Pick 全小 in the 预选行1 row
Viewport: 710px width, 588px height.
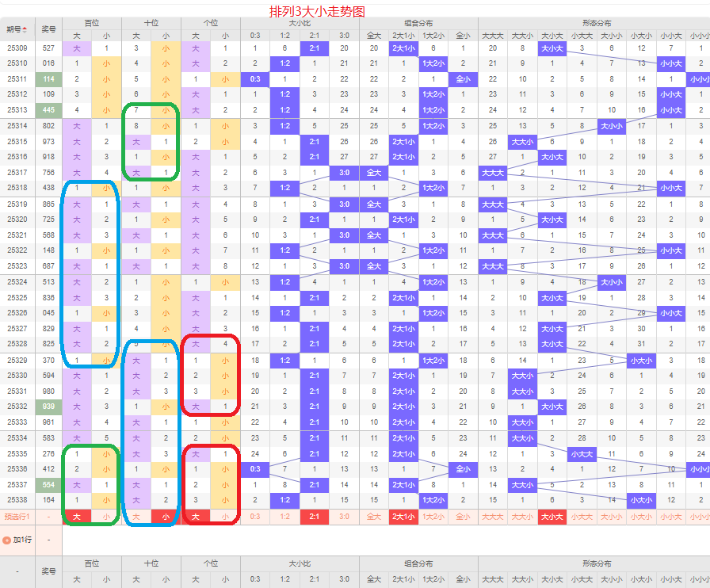pyautogui.click(x=463, y=517)
